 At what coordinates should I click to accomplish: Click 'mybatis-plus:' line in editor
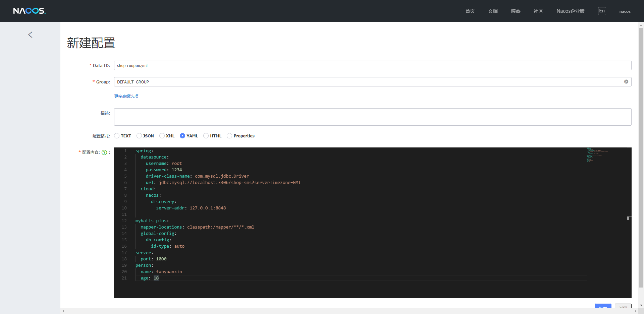[x=152, y=221]
